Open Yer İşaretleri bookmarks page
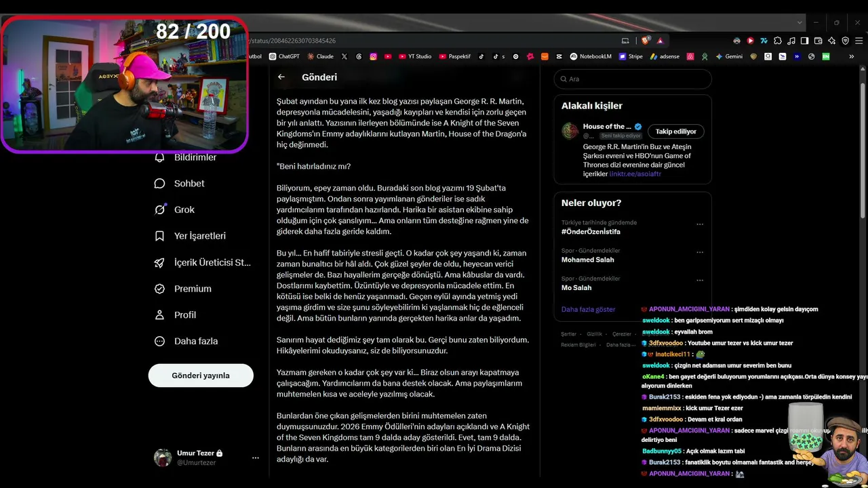Viewport: 868px width, 488px height. point(190,236)
